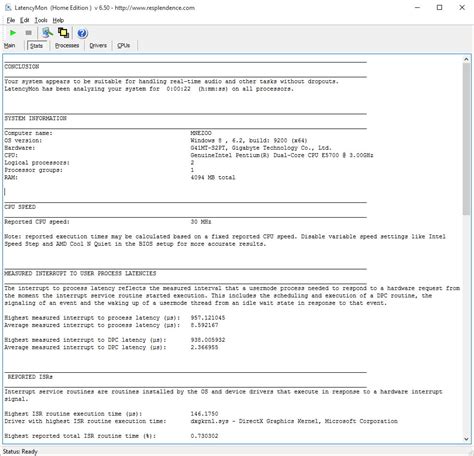Click the computer name value MNEZOO
Image resolution: width=474 pixels, height=456 pixels.
point(201,133)
